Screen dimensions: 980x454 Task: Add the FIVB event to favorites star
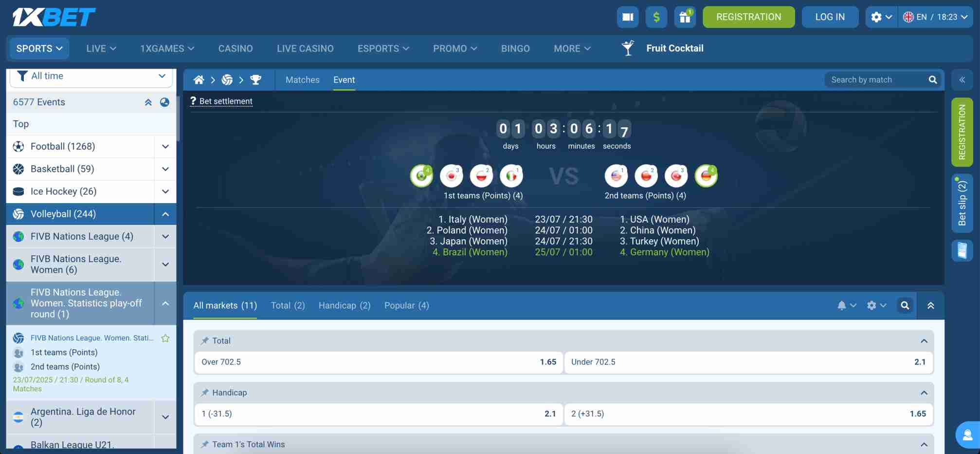coord(165,338)
